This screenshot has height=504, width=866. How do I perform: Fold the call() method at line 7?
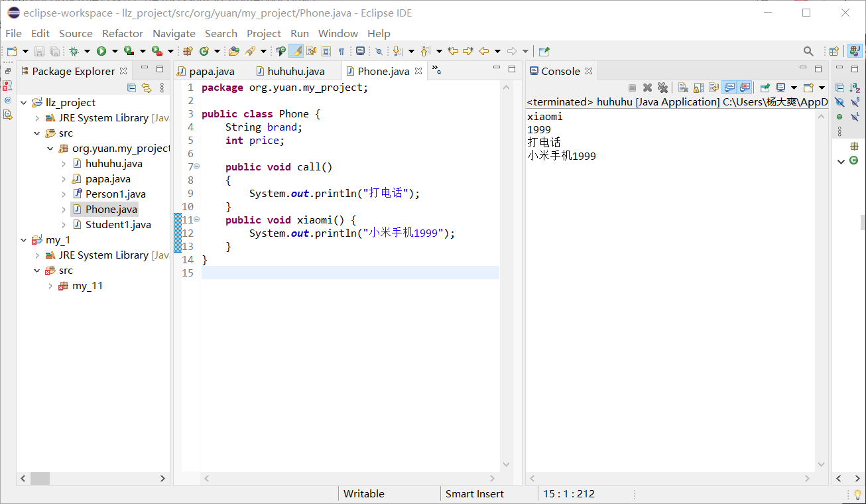click(197, 166)
